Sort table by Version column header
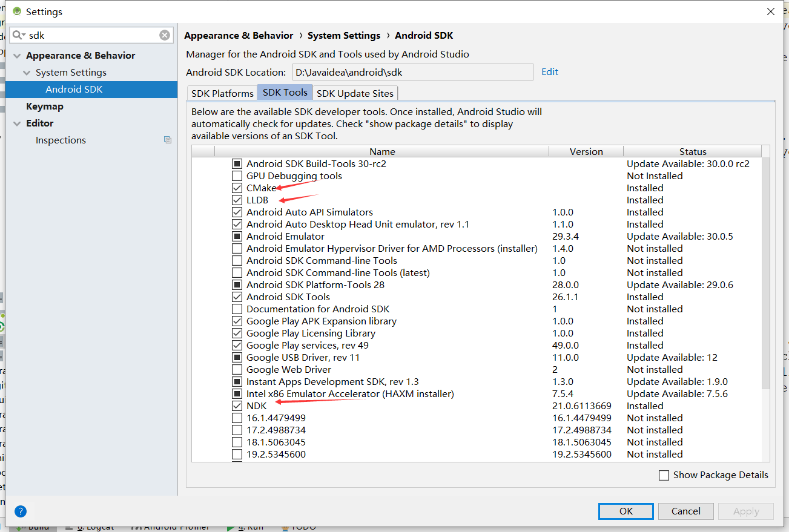This screenshot has height=532, width=789. tap(586, 151)
